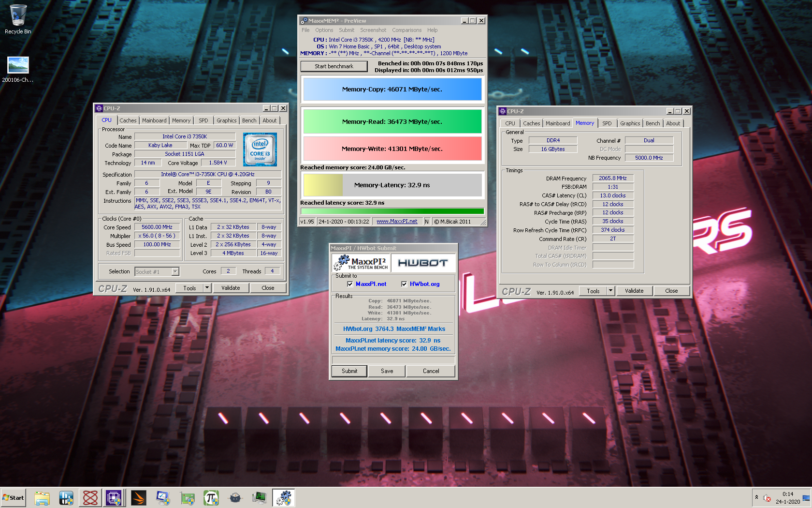Viewport: 812px width, 508px height.
Task: Toggle the HWbot.org submit checkbox
Action: pyautogui.click(x=404, y=284)
